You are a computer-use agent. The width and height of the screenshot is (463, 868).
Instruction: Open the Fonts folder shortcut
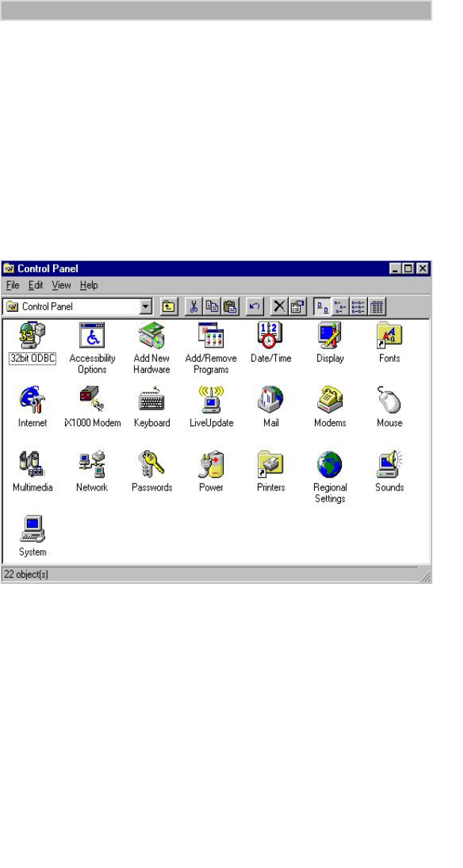pos(390,336)
